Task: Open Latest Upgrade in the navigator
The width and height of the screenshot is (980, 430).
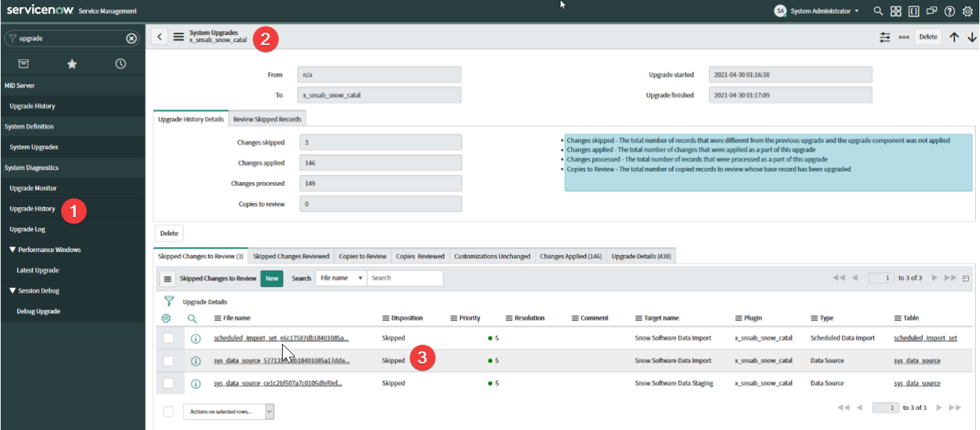Action: coord(38,271)
